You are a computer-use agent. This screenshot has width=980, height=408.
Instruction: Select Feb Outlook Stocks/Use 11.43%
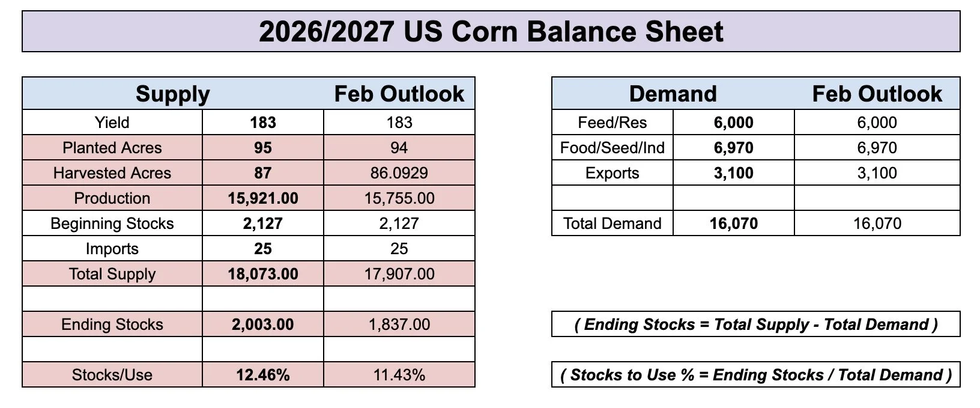[399, 375]
